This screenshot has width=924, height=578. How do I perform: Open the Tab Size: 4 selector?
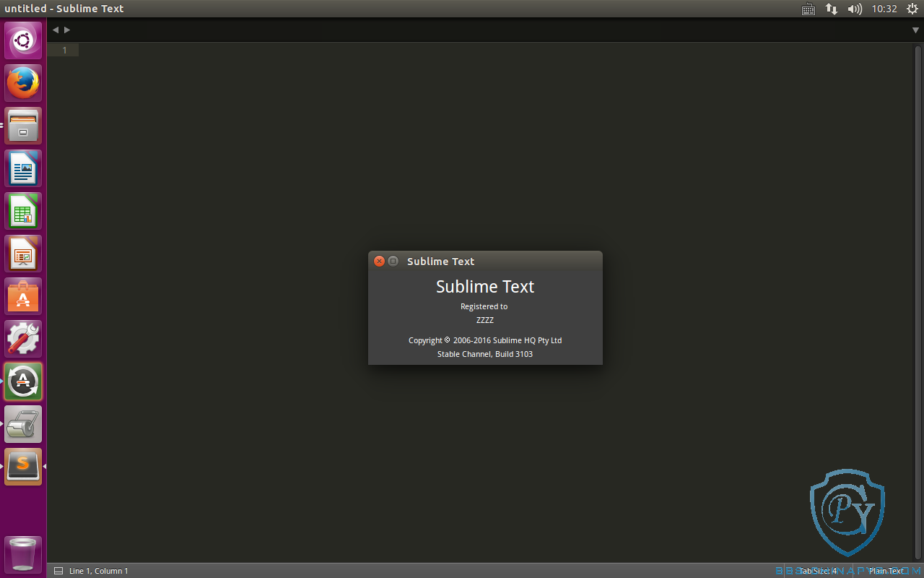coord(817,571)
